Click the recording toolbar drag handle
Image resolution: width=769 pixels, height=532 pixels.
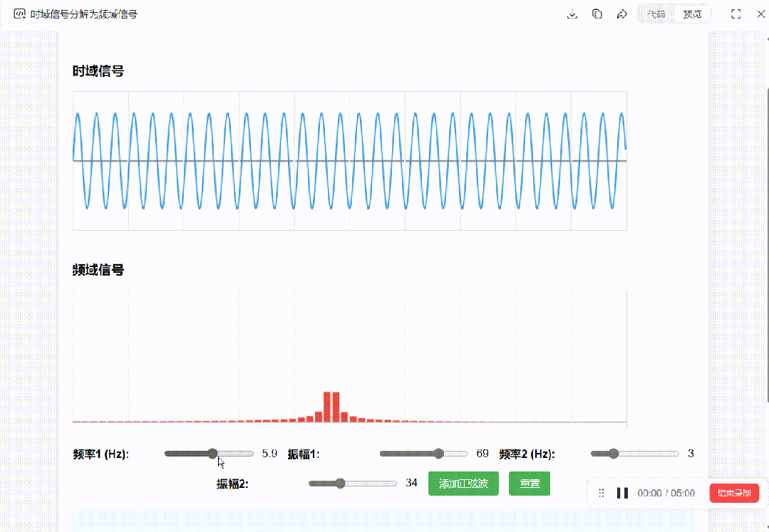pyautogui.click(x=602, y=493)
